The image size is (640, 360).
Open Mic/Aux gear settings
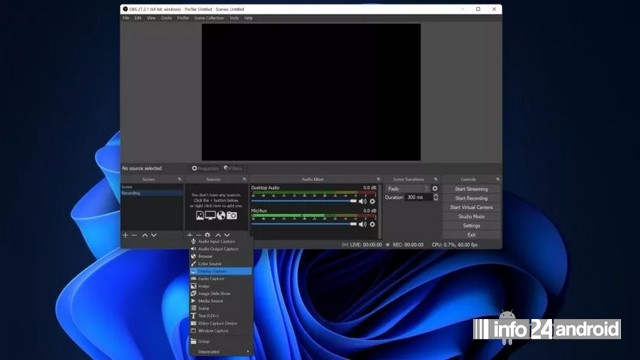coord(372,224)
